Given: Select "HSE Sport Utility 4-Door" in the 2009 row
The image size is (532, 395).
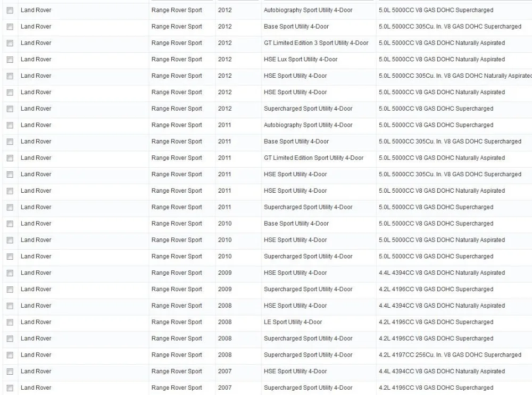Looking at the screenshot, I should pyautogui.click(x=295, y=273).
